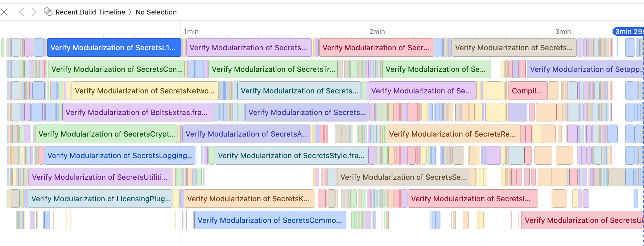Click the red Compil... build task block
The height and width of the screenshot is (246, 644).
tap(528, 91)
